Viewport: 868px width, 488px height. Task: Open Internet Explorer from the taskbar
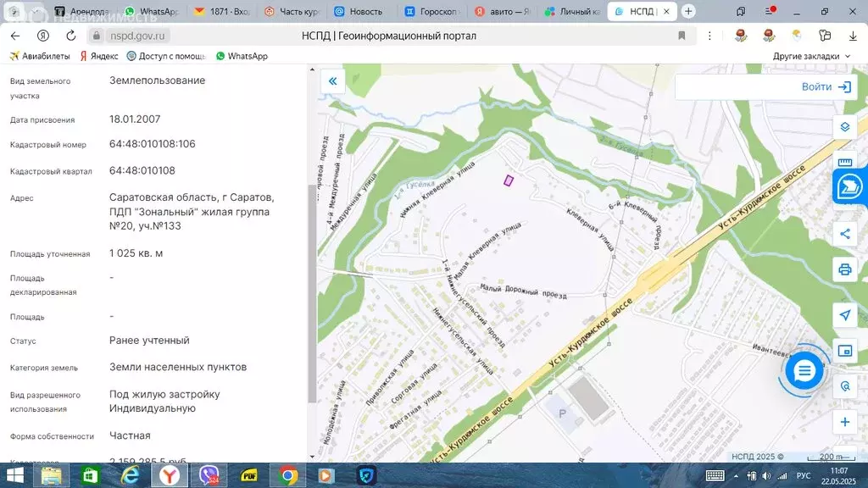(x=130, y=475)
